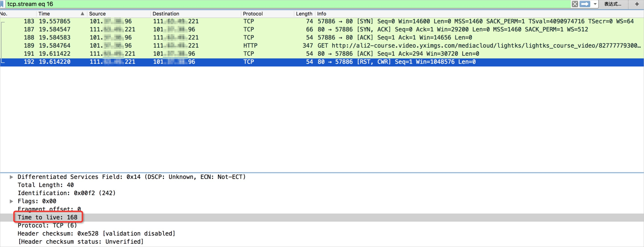Clear the display filter with X button
The height and width of the screenshot is (247, 644).
pos(575,4)
